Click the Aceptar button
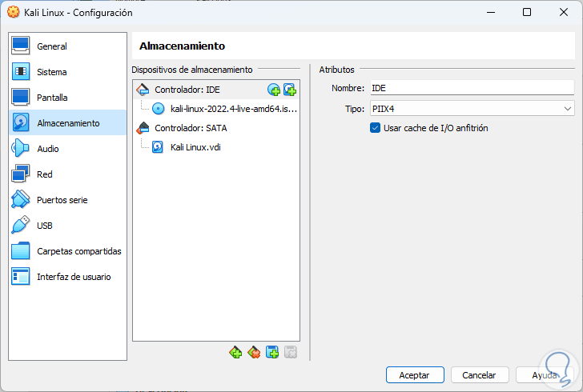The image size is (583, 392). 415,374
